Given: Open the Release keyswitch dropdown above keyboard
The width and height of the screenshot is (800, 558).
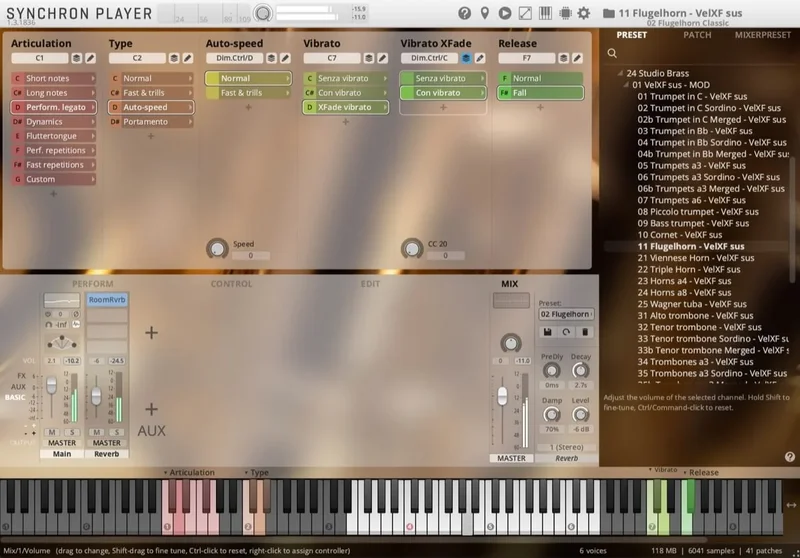Looking at the screenshot, I should tap(701, 472).
